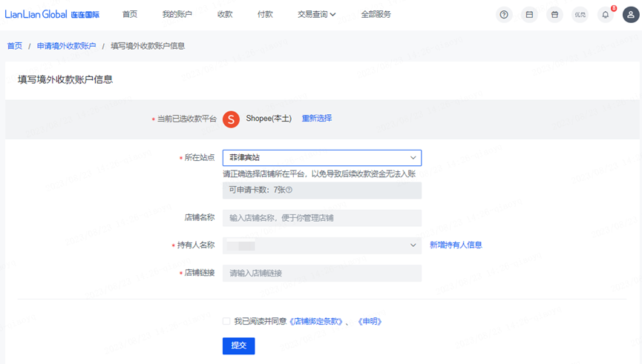Click the 新增持有人信息 link
The image size is (642, 364).
(456, 245)
